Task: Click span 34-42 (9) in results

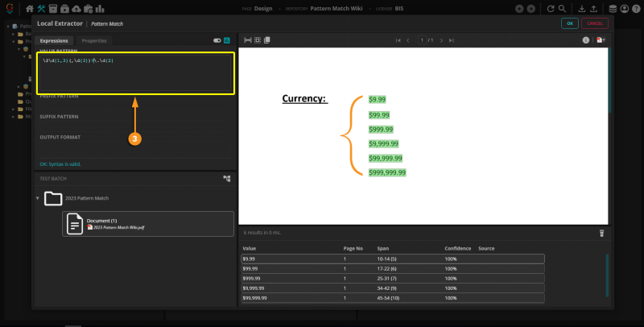Action: pyautogui.click(x=386, y=288)
